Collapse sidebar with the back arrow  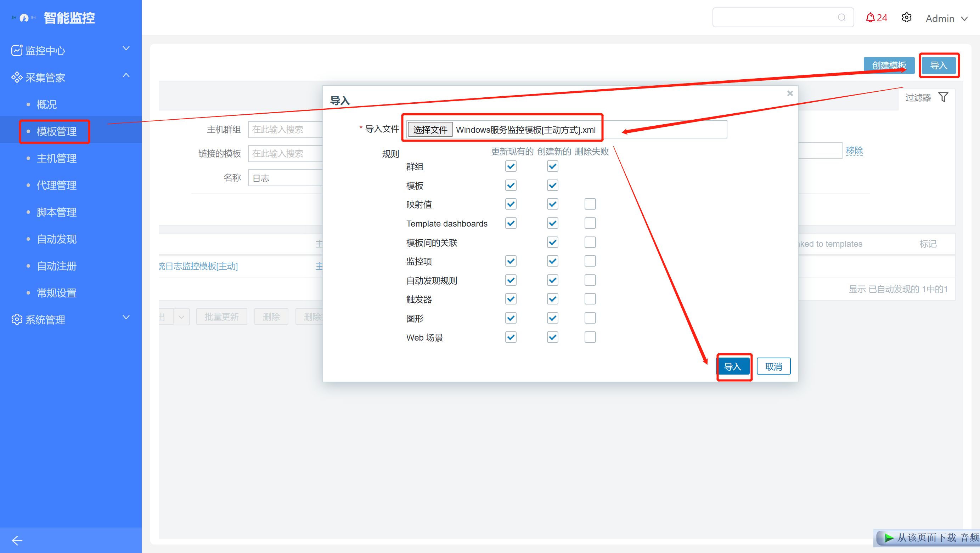click(17, 540)
